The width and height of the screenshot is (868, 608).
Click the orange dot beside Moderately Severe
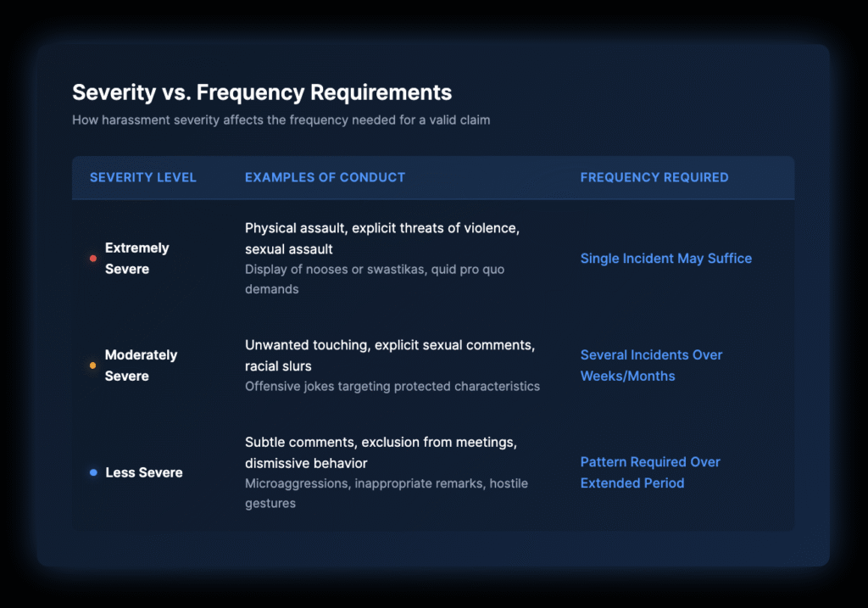(93, 365)
